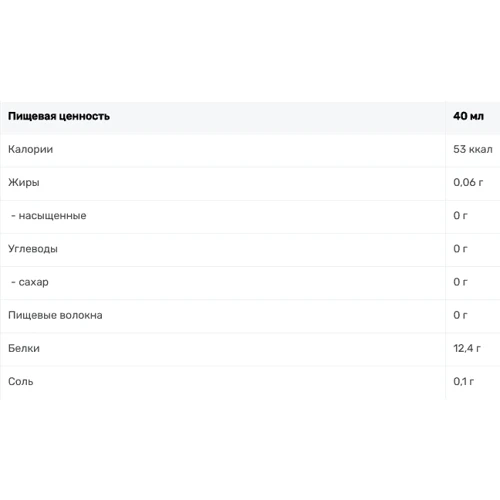Click the 'Пищевые волокна' row label

tap(55, 315)
